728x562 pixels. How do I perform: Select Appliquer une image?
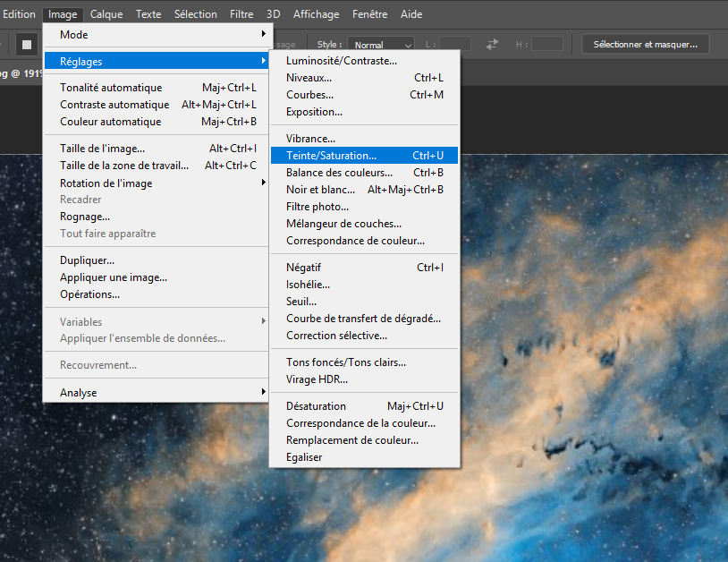pyautogui.click(x=157, y=277)
